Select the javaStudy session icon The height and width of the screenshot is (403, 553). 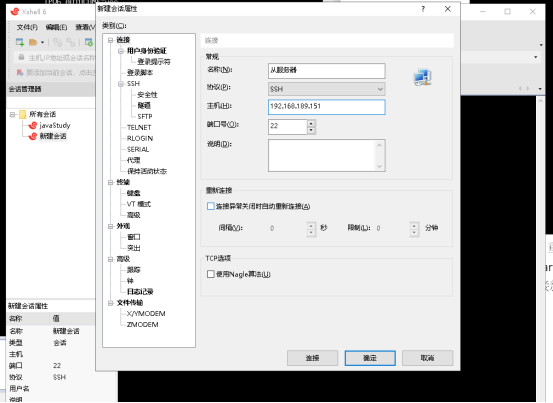[x=33, y=125]
